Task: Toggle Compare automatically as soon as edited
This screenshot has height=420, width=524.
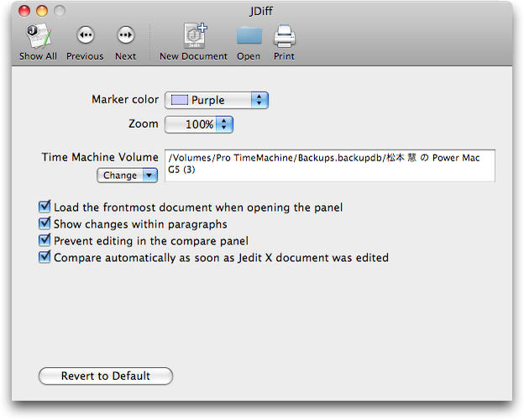Action: point(45,257)
